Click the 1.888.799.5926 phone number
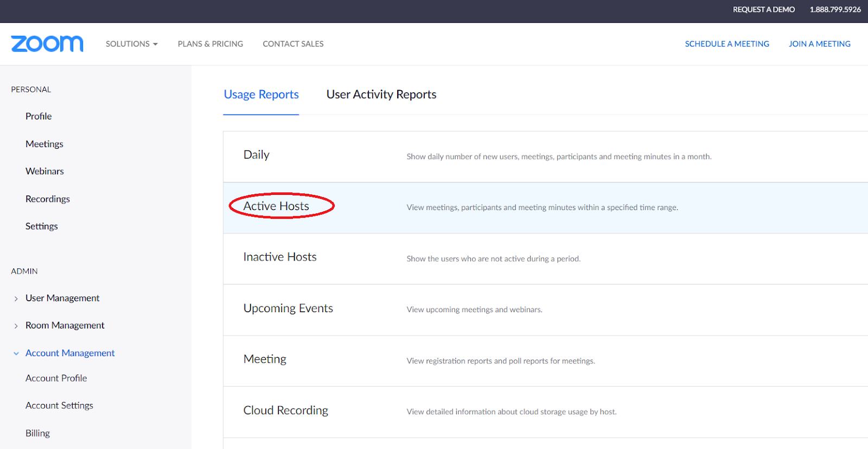 tap(835, 10)
